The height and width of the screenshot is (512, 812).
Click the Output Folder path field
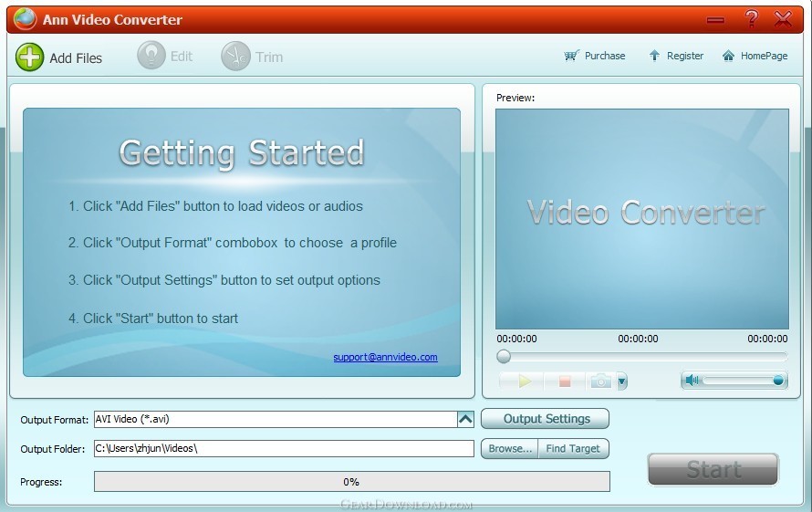click(x=284, y=449)
